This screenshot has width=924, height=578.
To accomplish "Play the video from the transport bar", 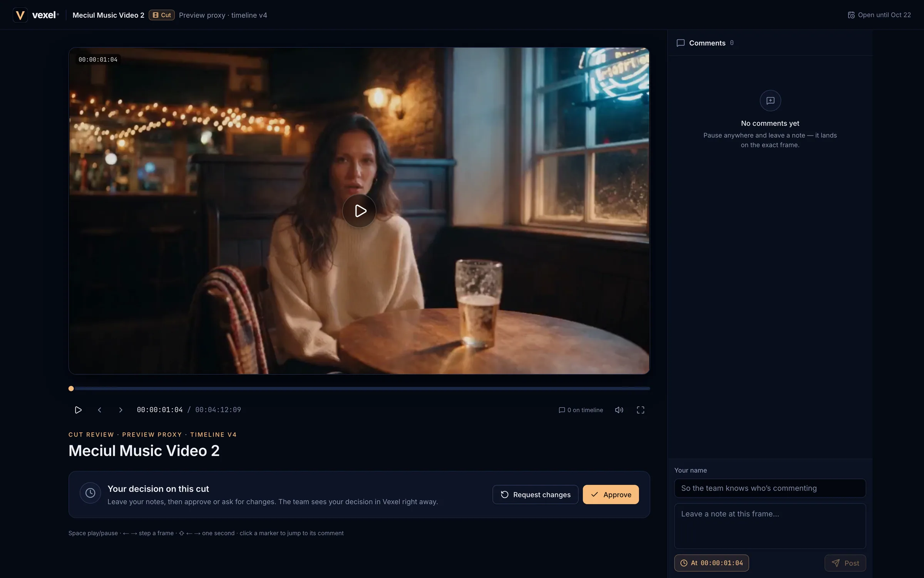I will click(78, 410).
